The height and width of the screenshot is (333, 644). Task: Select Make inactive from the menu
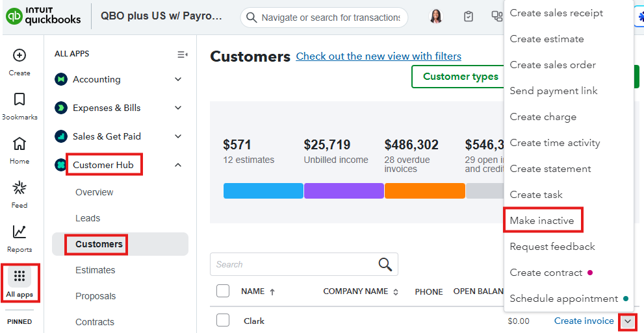[542, 221]
